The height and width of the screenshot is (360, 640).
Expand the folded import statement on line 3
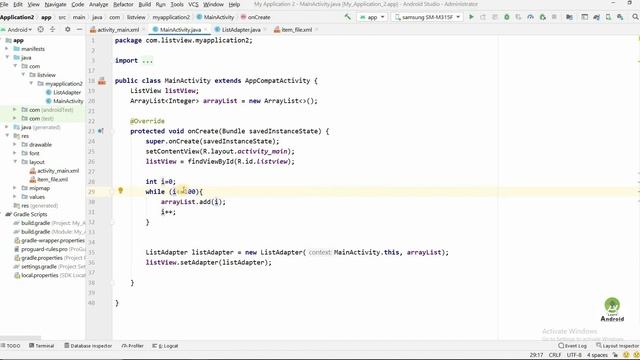tap(147, 60)
